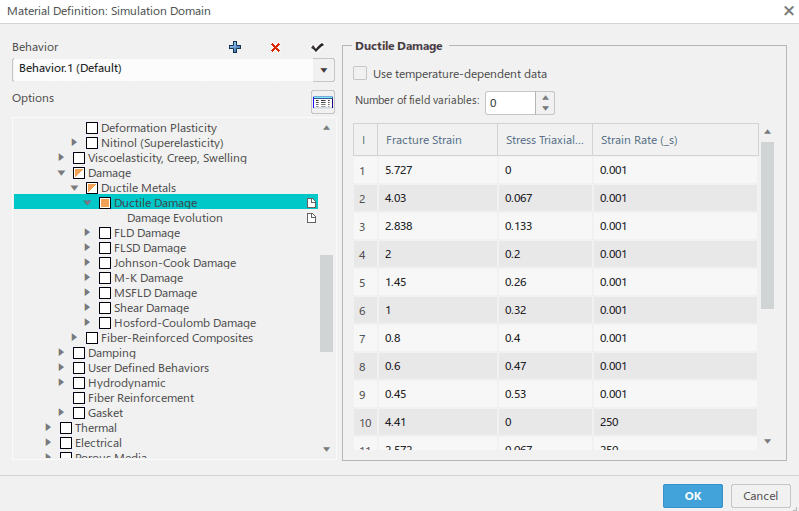Click the options tree scrollbar thumb

pos(326,303)
